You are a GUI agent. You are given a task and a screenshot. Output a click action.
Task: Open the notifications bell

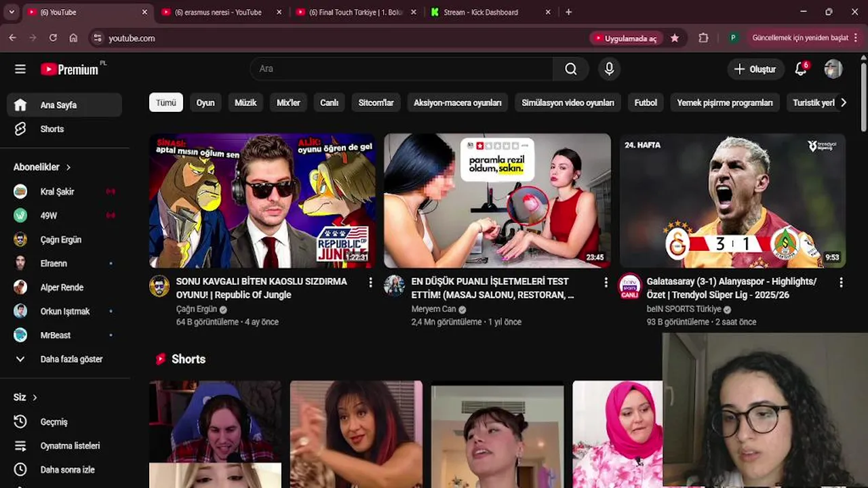801,68
